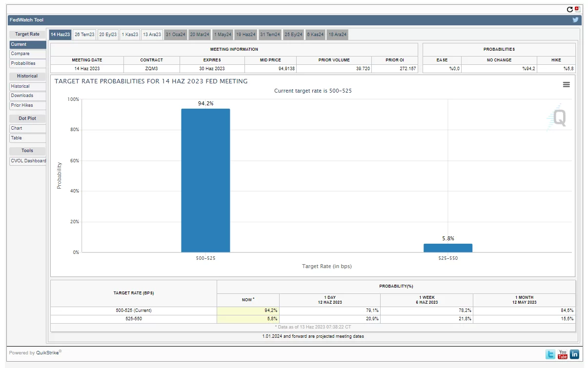Open Table under Dot Plot
The height and width of the screenshot is (368, 588).
[28, 138]
